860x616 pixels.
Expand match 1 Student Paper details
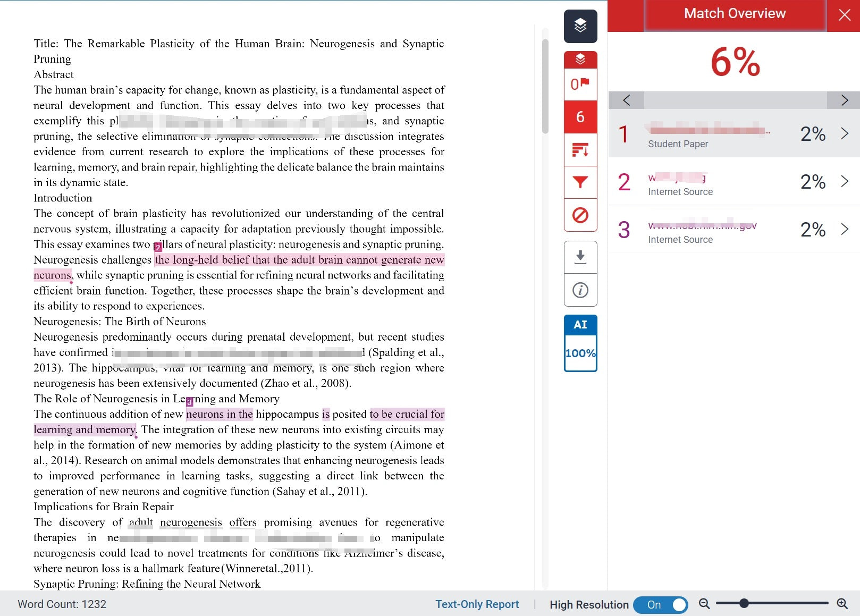coord(844,133)
